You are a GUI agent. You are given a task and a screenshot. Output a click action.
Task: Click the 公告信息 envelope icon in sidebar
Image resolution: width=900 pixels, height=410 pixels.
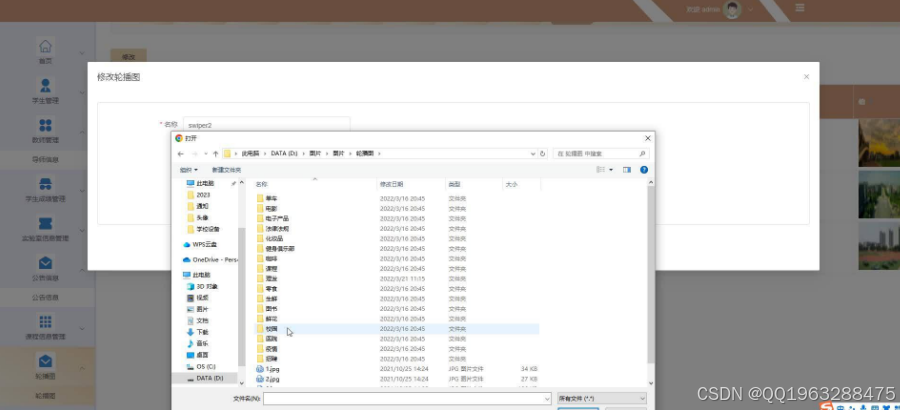(45, 263)
